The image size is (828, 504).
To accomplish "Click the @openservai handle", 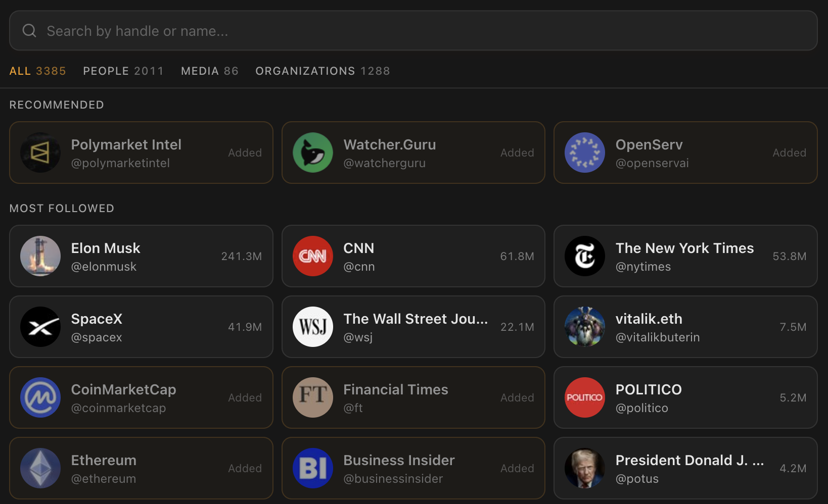I will point(652,163).
